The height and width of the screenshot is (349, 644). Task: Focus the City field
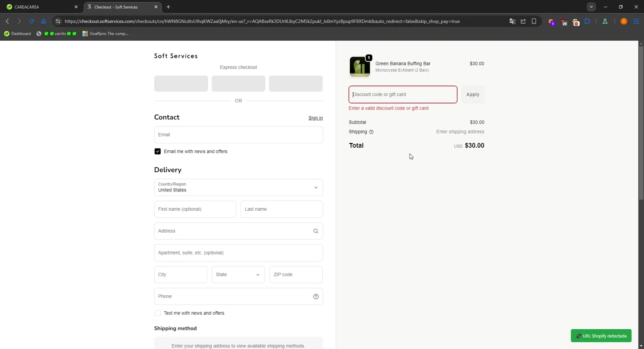[x=181, y=275]
